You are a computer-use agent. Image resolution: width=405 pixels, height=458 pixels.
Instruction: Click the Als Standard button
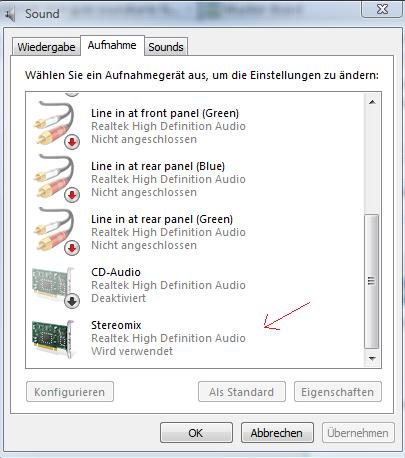click(242, 392)
